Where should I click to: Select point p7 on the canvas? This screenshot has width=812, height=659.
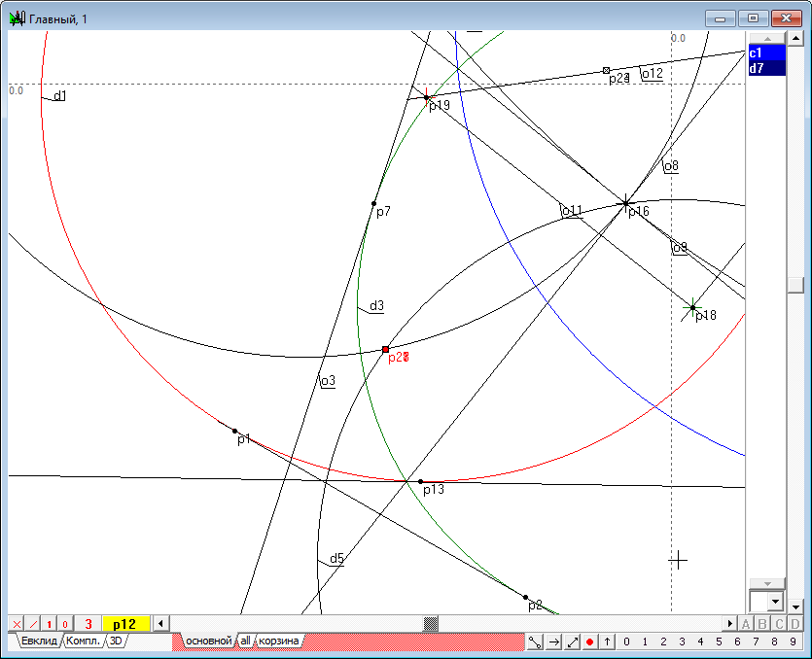pyautogui.click(x=373, y=203)
